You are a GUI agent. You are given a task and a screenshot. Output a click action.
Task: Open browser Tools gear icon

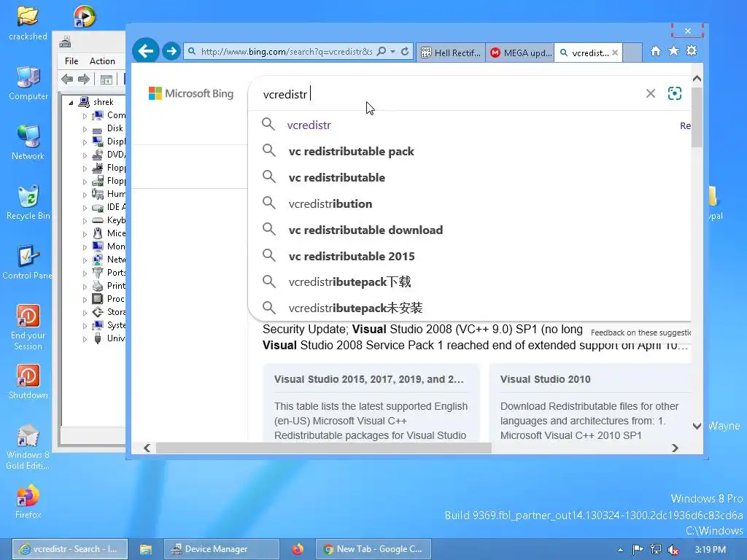pyautogui.click(x=692, y=51)
